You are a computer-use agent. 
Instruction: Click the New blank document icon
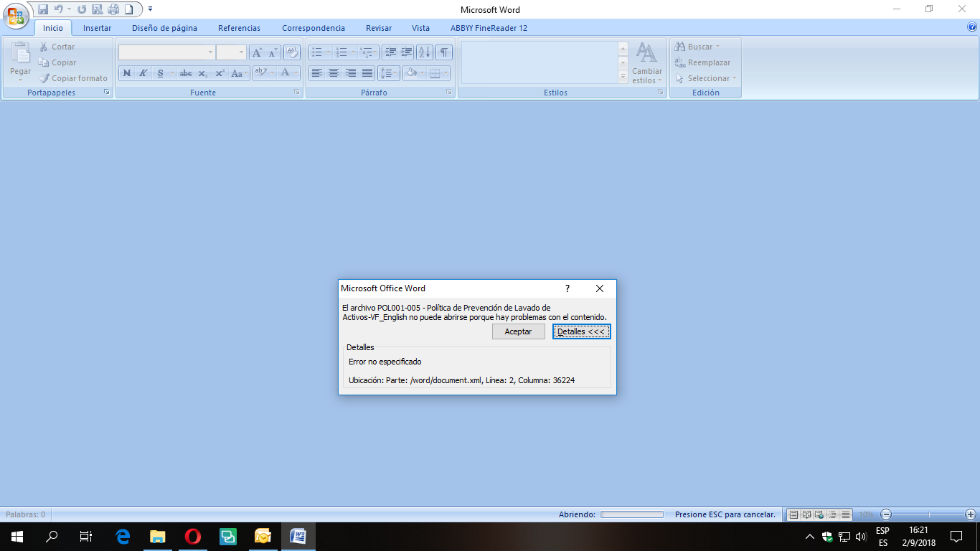128,9
